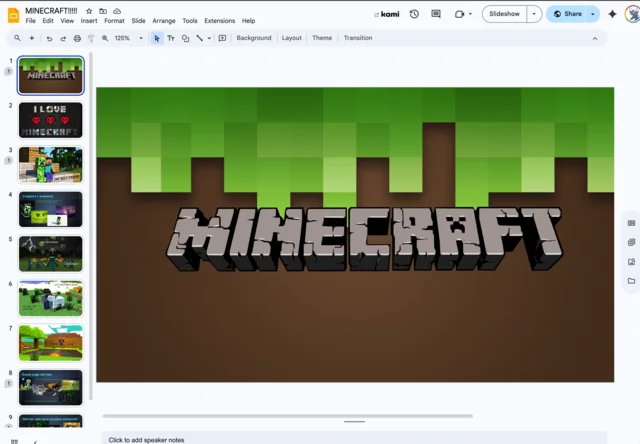
Task: Select the Text box tool
Action: point(171,38)
